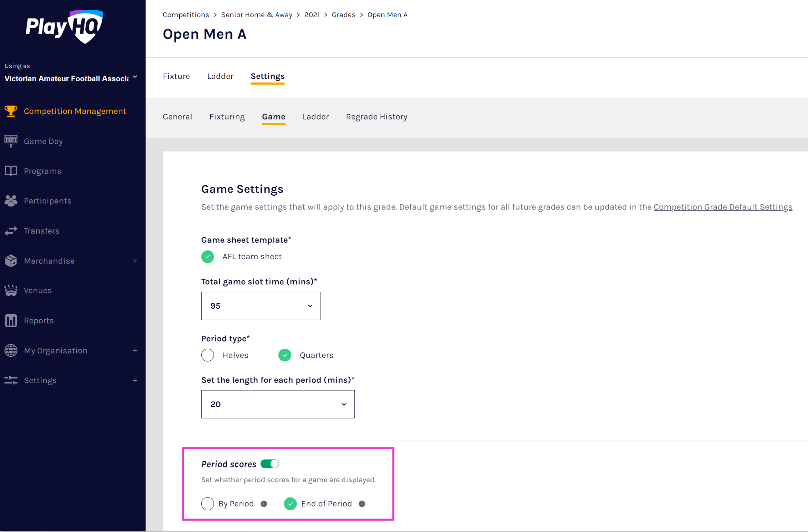Toggle the Period scores switch
The height and width of the screenshot is (532, 808).
click(x=269, y=464)
